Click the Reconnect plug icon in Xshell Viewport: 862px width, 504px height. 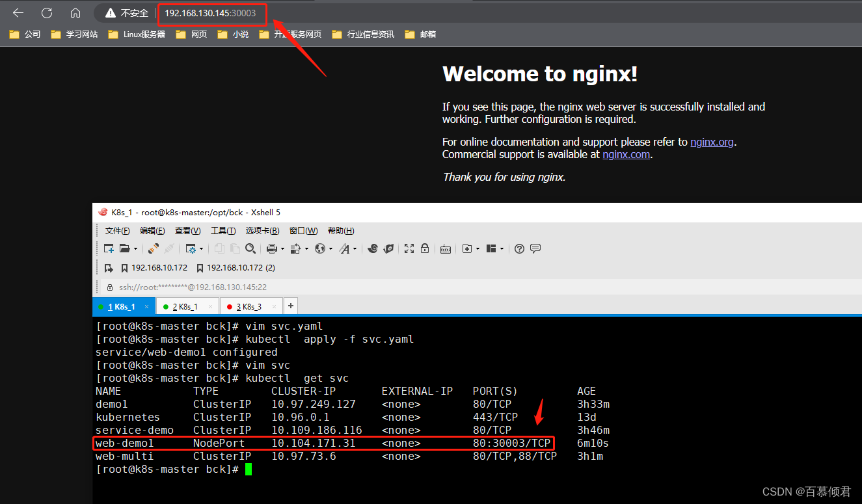pos(154,248)
